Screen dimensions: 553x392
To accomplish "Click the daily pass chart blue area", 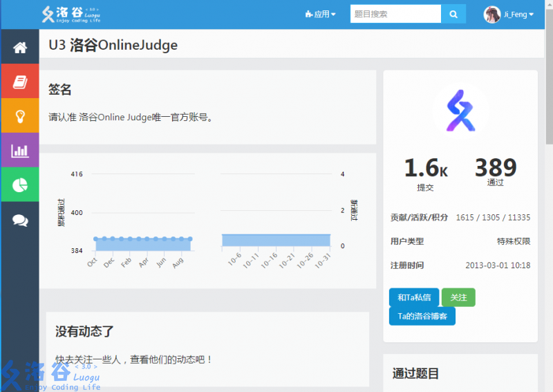I will click(276, 240).
